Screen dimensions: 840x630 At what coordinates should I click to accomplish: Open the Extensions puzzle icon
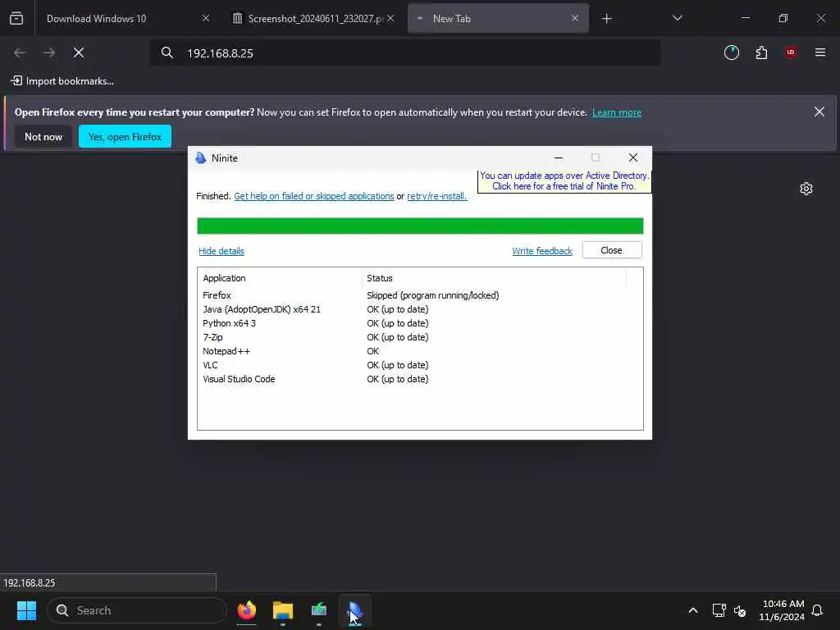(x=761, y=52)
